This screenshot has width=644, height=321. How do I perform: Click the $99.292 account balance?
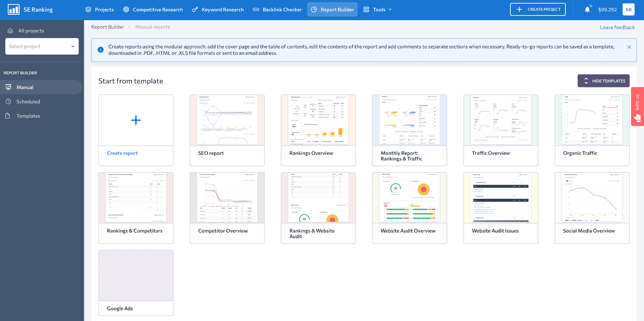point(607,10)
